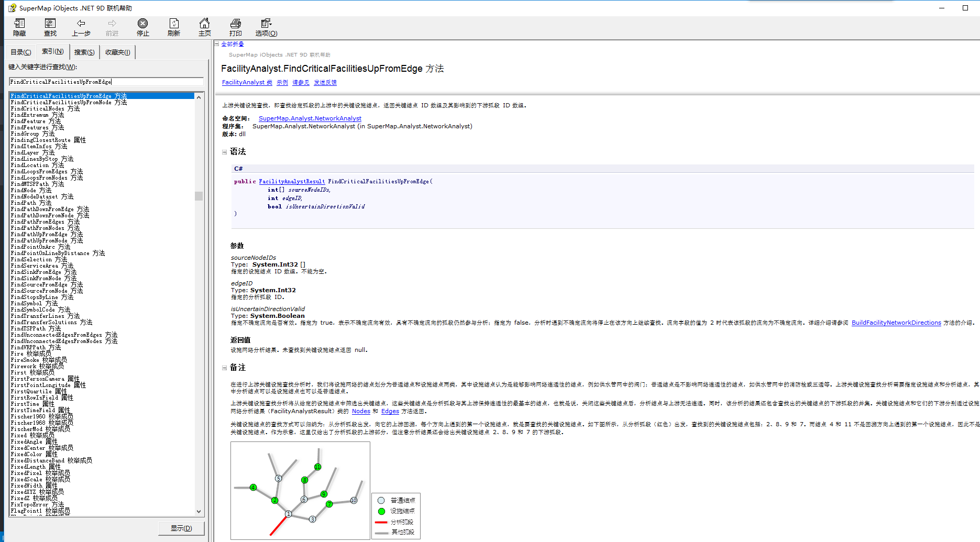Open the Edges link
The height and width of the screenshot is (542, 980).
[390, 411]
